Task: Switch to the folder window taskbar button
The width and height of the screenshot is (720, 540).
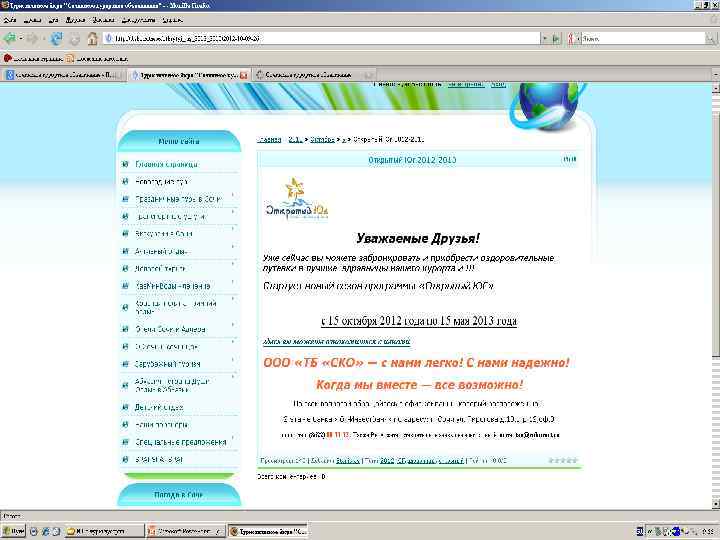Action: pos(105,531)
